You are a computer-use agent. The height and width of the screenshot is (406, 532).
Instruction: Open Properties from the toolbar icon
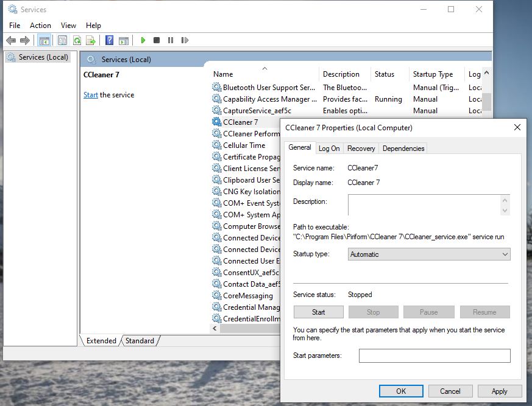pyautogui.click(x=62, y=41)
